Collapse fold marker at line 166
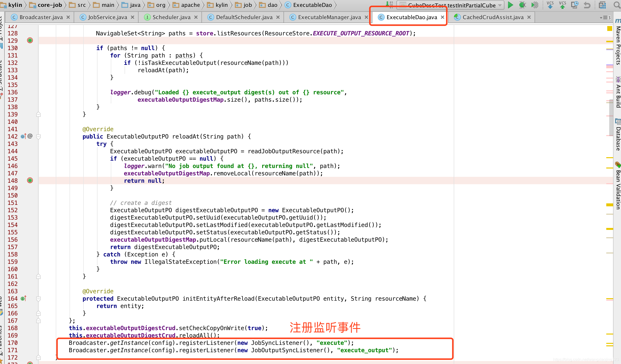The width and height of the screenshot is (621, 364). click(38, 313)
